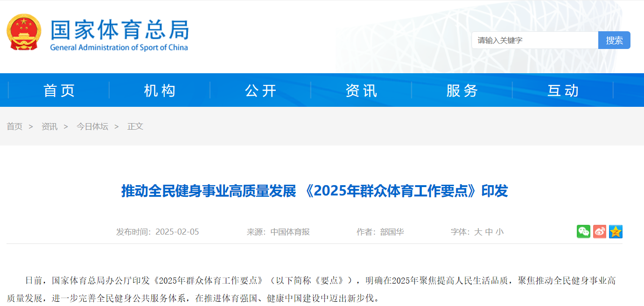Click 首页 in the breadcrumb trail
644x306 pixels.
pyautogui.click(x=14, y=126)
